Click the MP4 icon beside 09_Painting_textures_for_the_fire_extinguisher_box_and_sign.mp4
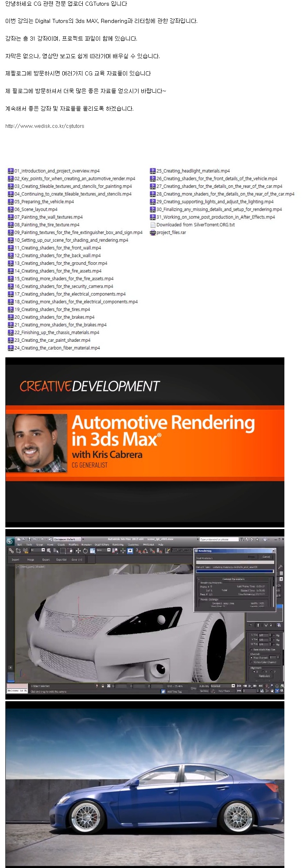Image resolution: width=302 pixels, height=868 pixels. (x=11, y=232)
